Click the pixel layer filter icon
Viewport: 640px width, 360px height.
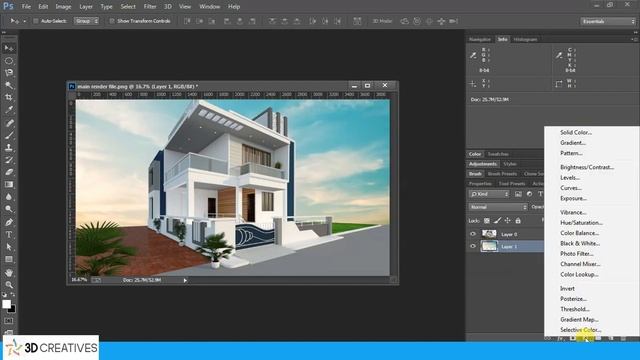click(518, 194)
